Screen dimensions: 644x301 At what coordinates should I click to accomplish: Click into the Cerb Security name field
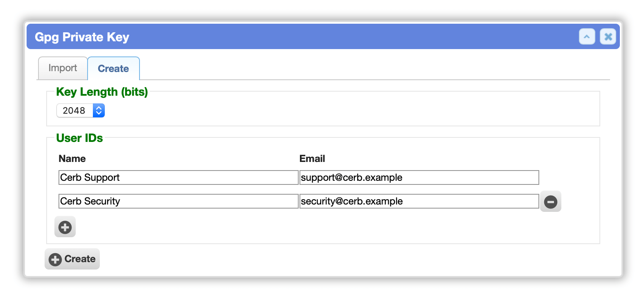[x=178, y=201]
